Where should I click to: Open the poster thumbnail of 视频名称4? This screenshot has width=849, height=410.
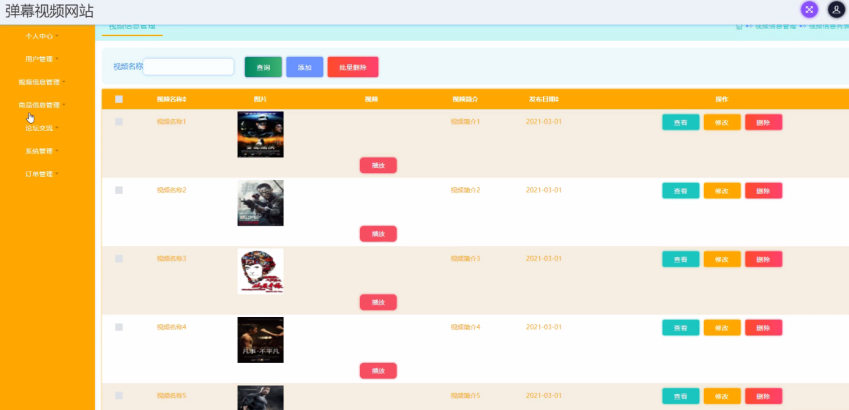click(260, 340)
